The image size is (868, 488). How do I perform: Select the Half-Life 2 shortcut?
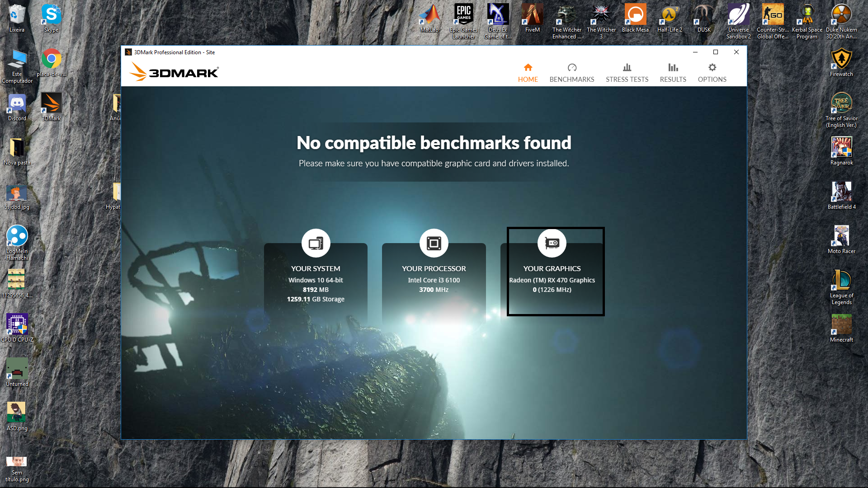(x=670, y=19)
